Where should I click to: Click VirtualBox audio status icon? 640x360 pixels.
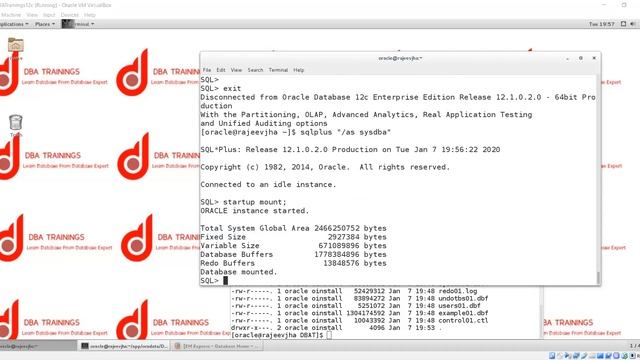(x=567, y=356)
